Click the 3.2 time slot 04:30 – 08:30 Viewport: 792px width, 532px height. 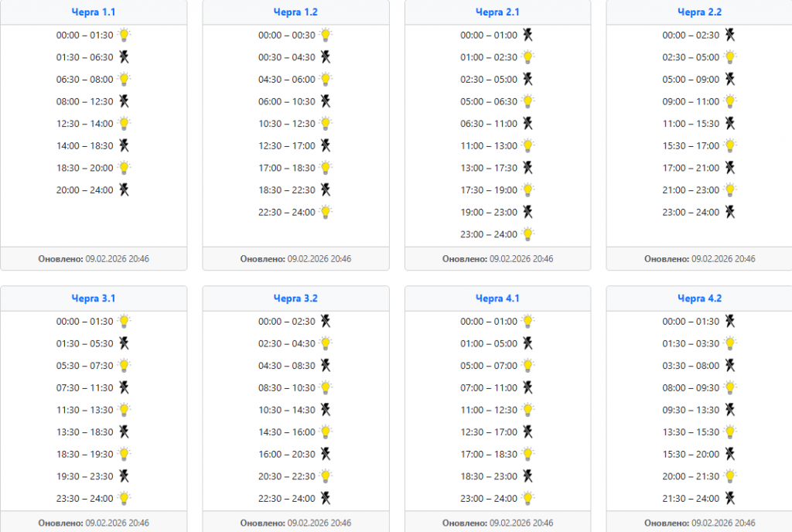click(287, 366)
